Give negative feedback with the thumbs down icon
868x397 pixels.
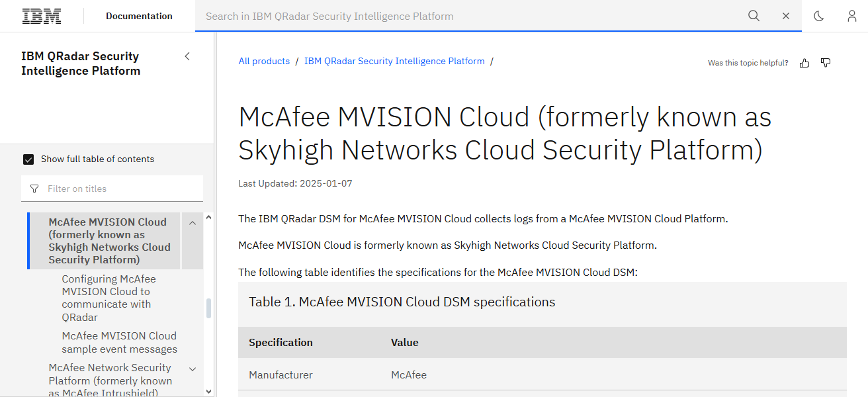[825, 62]
